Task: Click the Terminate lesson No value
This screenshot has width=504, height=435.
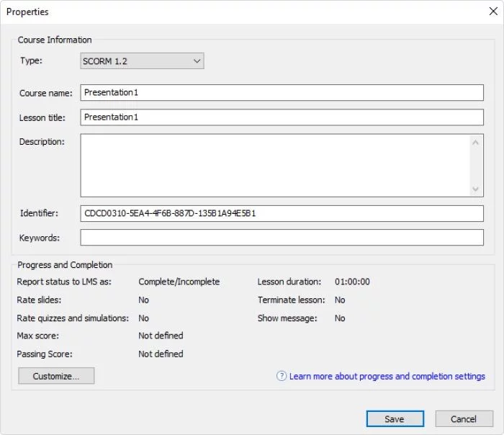Action: [x=340, y=300]
